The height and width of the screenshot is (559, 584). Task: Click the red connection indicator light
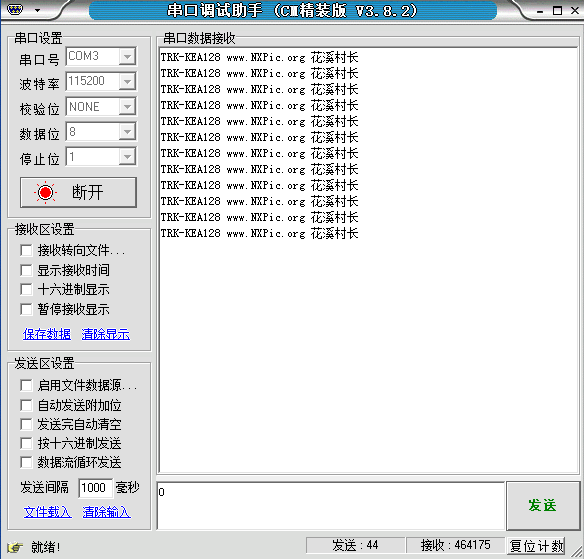tap(45, 192)
